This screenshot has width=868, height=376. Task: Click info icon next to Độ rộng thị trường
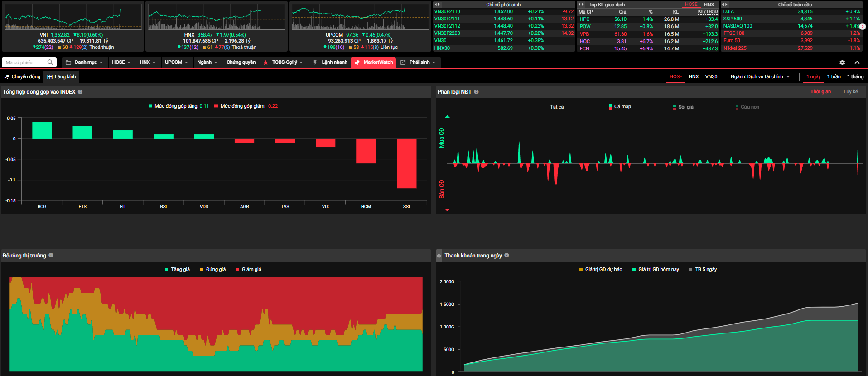[51, 256]
